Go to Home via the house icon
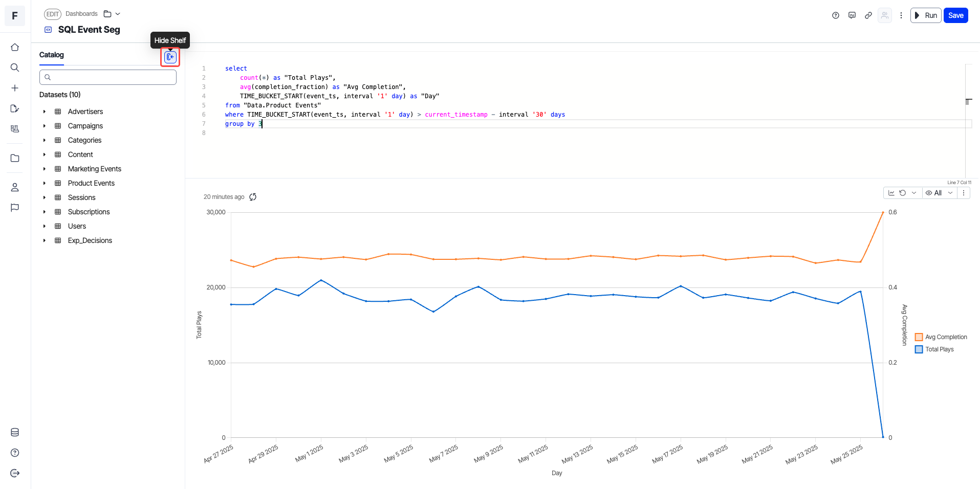 tap(15, 47)
